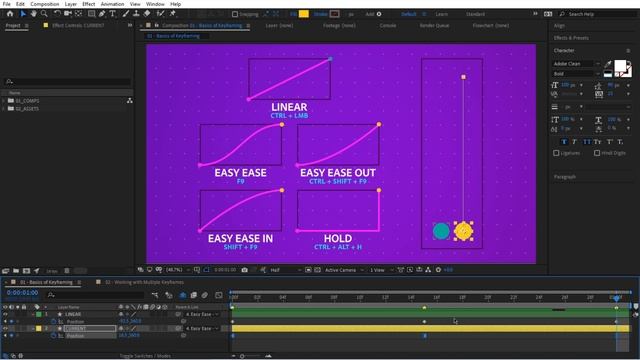Enable the Ligatures checkbox
The image size is (640, 360).
pyautogui.click(x=556, y=153)
